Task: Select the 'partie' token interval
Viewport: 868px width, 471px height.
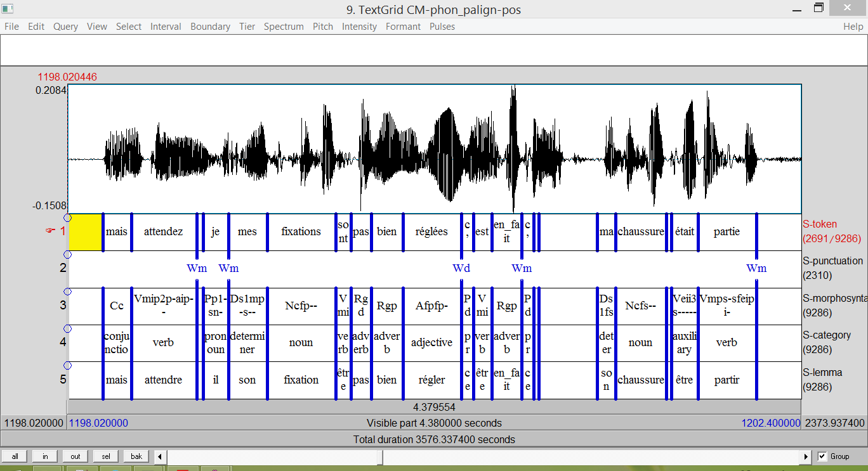Action: [727, 232]
